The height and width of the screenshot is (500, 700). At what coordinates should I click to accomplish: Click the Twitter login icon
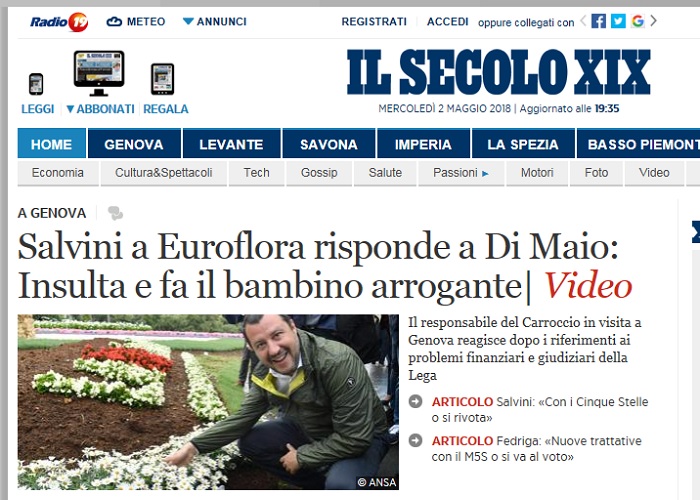618,21
